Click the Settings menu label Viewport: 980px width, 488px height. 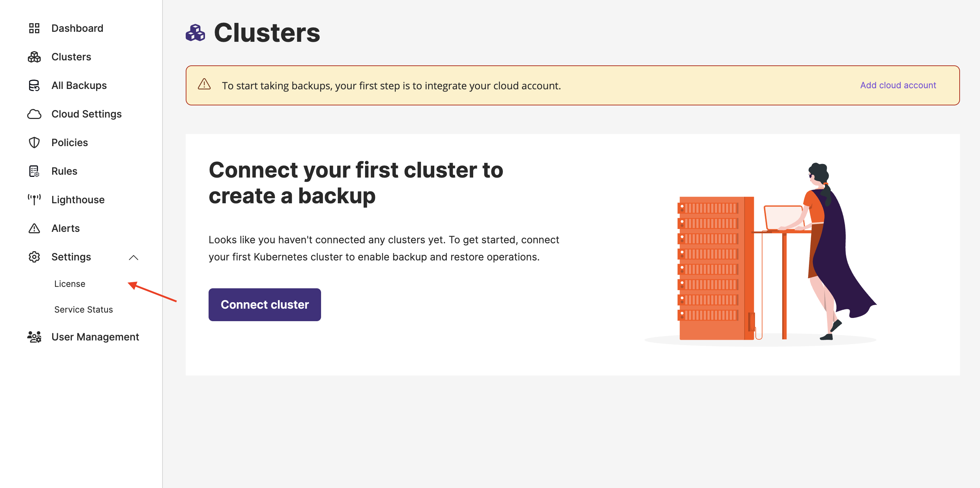tap(71, 257)
